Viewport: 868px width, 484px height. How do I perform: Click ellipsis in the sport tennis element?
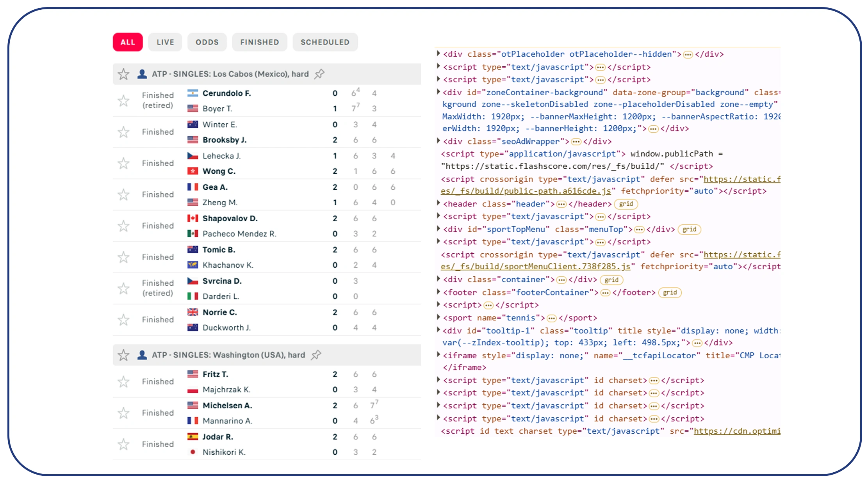pyautogui.click(x=551, y=318)
